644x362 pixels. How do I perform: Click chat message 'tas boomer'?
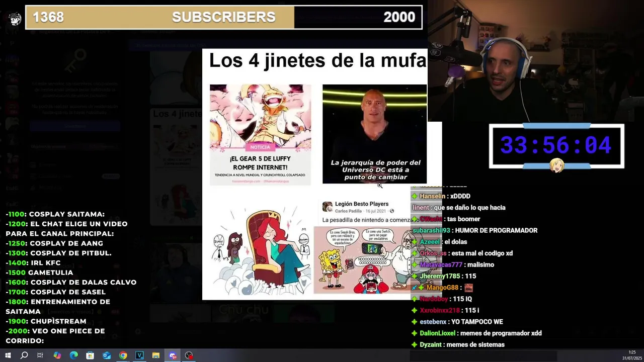coord(464,219)
